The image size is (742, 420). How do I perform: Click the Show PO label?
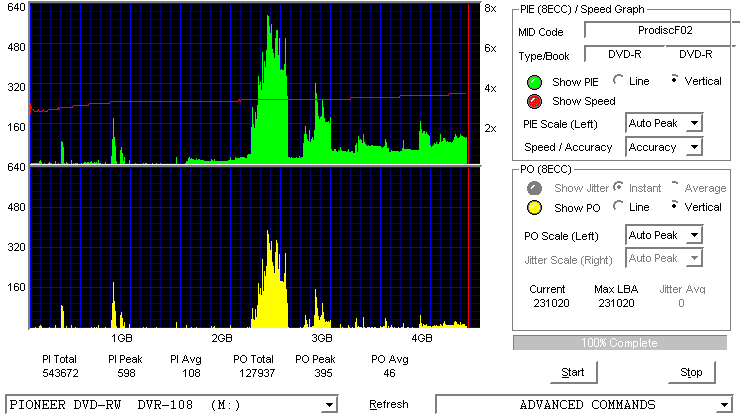[577, 208]
